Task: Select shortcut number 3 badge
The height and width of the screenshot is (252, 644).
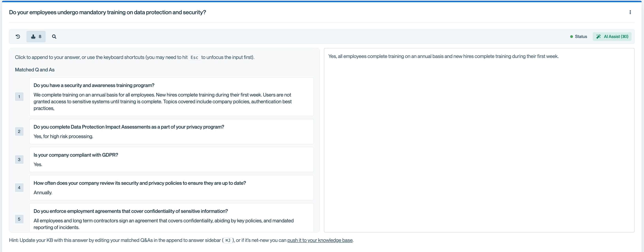Action: tap(19, 160)
